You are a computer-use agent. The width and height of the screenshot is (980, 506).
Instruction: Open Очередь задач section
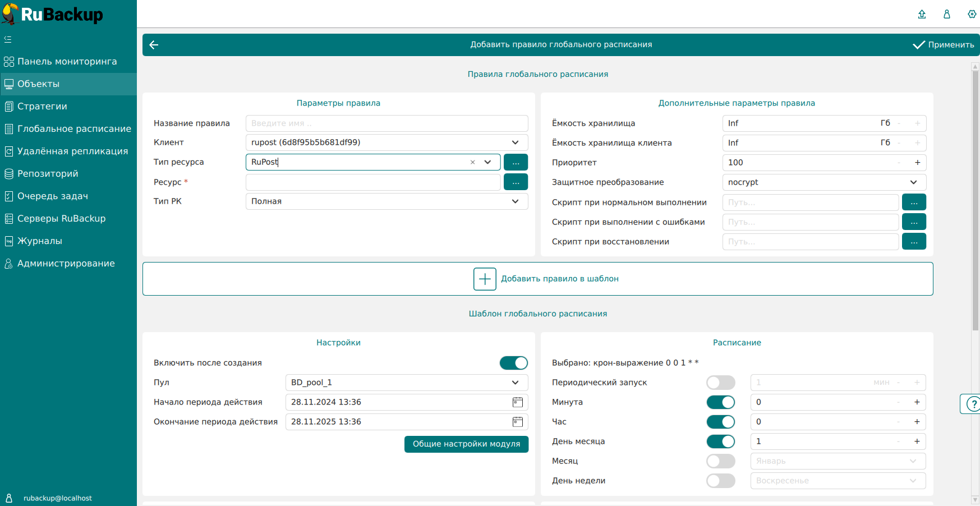[x=68, y=196]
